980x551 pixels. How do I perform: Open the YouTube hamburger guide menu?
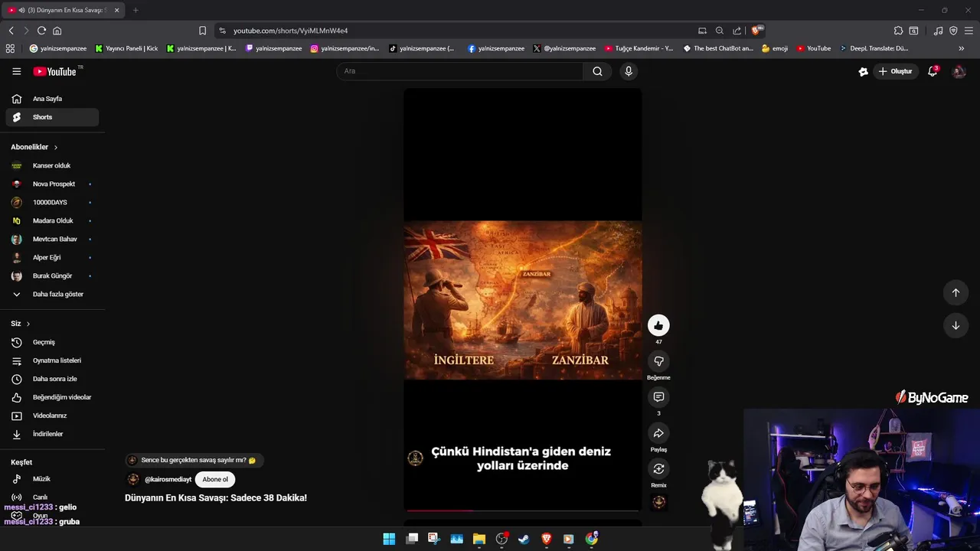click(16, 71)
